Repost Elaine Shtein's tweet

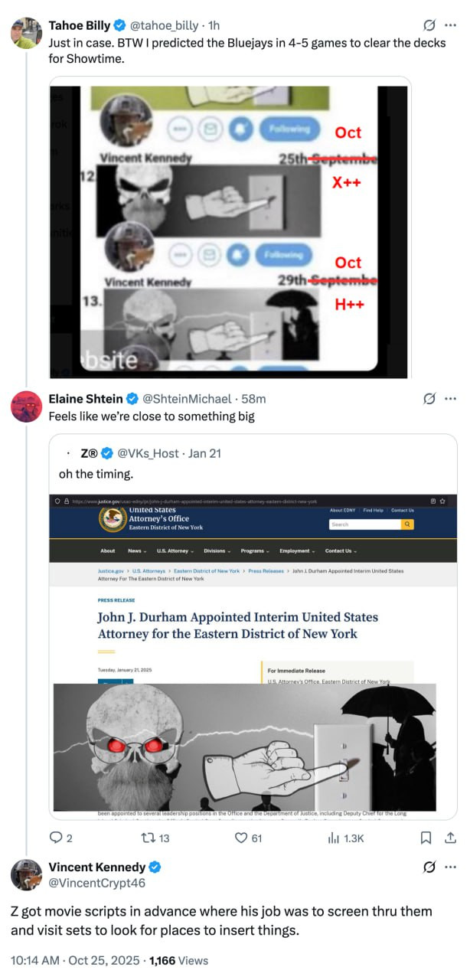(156, 838)
